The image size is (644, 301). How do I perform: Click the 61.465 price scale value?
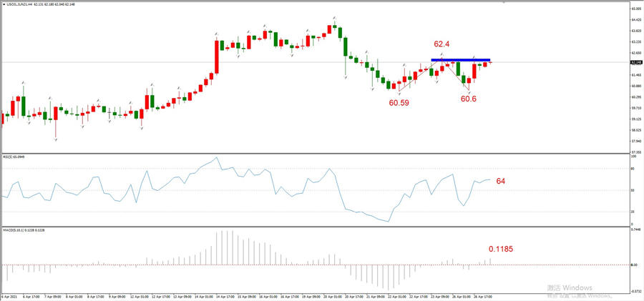[636, 75]
